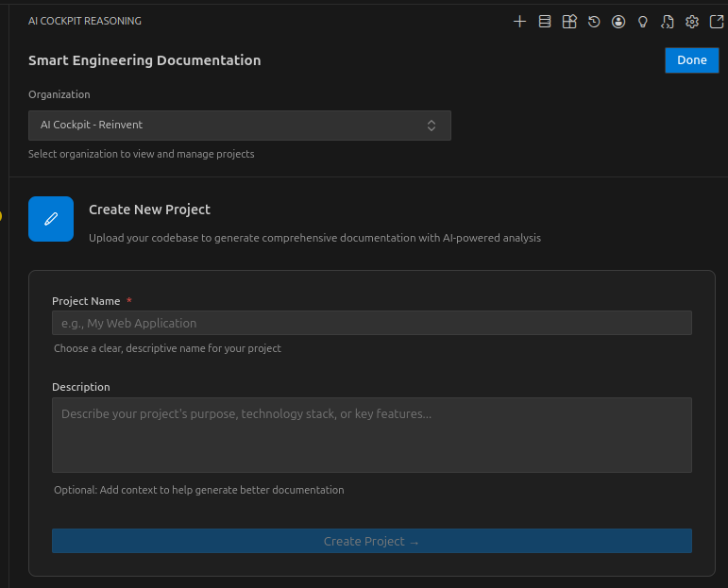Open the Organization dropdown showing AI Cockpit - Reinvent
Image resolution: width=728 pixels, height=588 pixels.
(x=227, y=126)
